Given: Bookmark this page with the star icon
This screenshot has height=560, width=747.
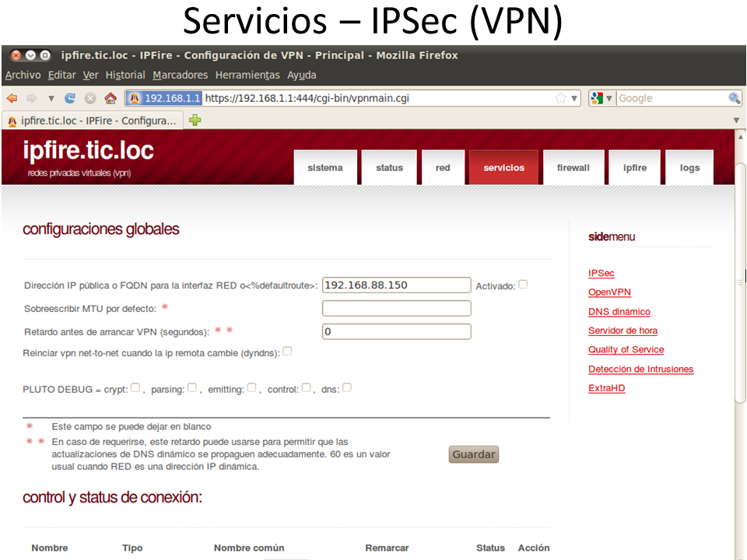Looking at the screenshot, I should pos(560,99).
